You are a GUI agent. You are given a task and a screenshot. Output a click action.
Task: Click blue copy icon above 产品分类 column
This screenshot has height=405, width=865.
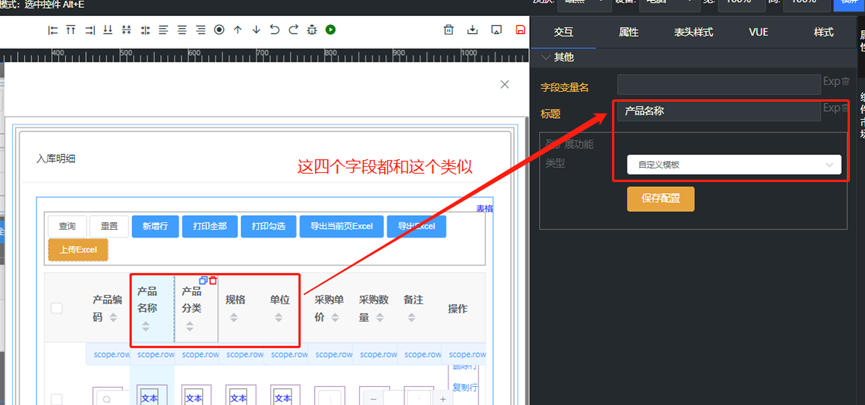(x=203, y=280)
